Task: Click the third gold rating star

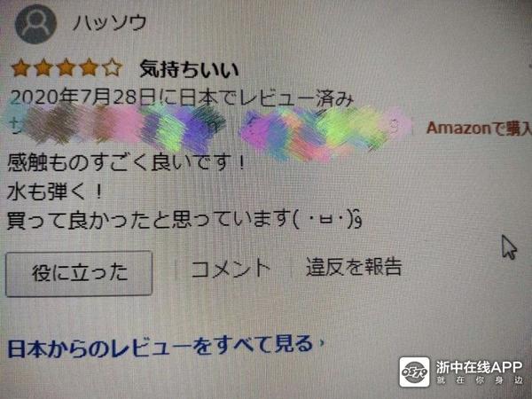Action: [66, 67]
